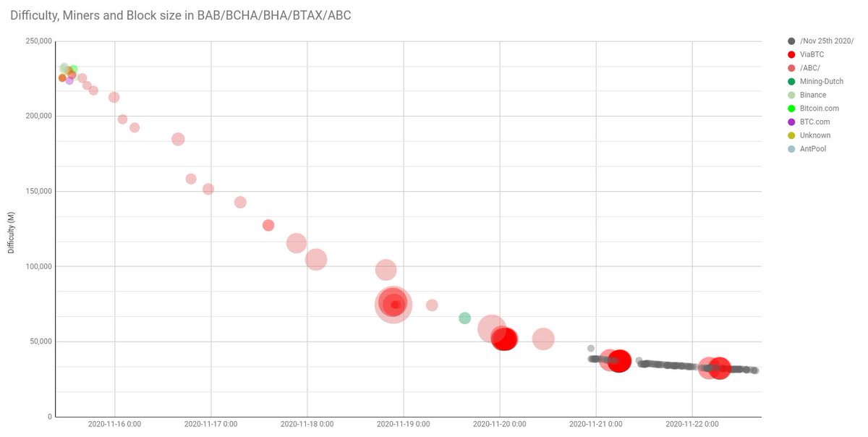Image resolution: width=868 pixels, height=437 pixels.
Task: Click the 200,000 y-axis value
Action: pyautogui.click(x=38, y=116)
